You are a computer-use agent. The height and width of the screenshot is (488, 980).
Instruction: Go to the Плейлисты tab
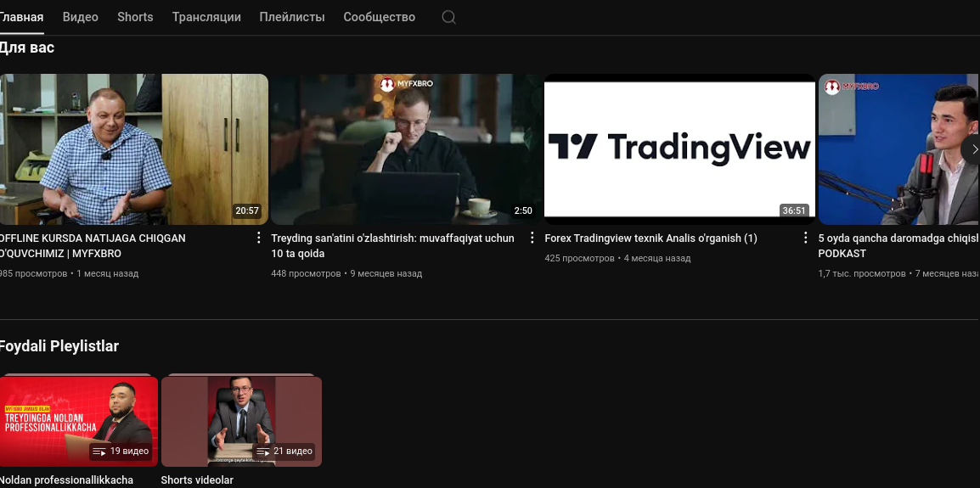(292, 17)
